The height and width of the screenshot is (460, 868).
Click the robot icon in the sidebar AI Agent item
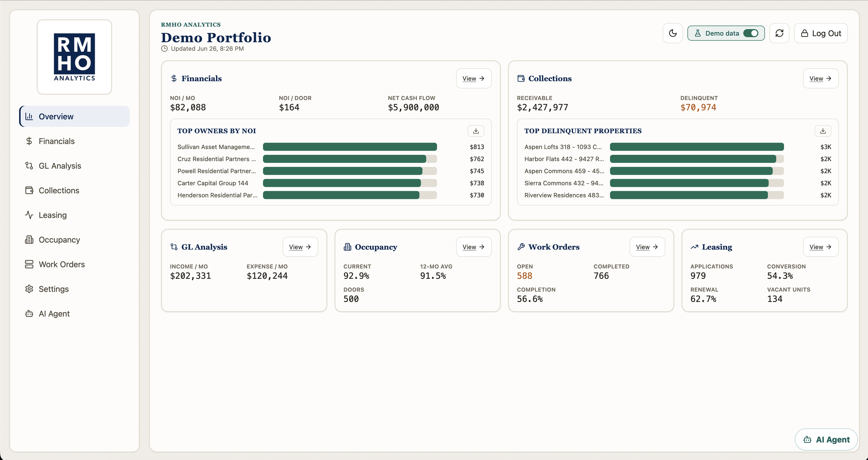pos(29,313)
